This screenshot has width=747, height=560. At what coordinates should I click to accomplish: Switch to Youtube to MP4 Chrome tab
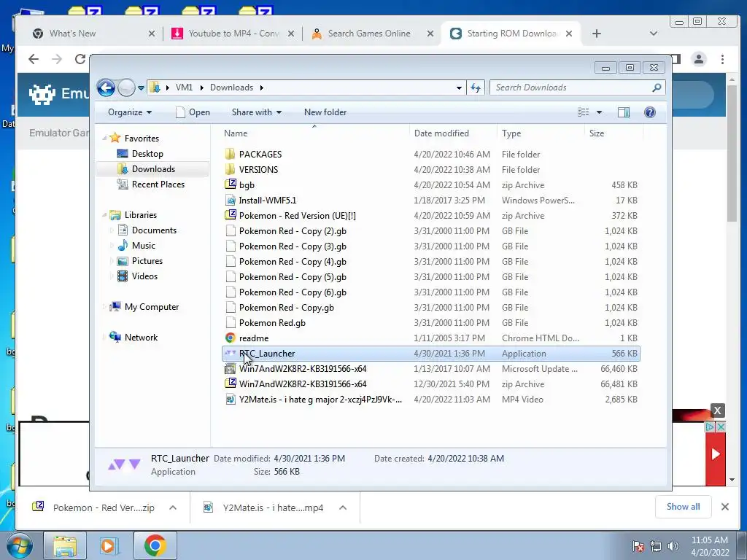[233, 34]
